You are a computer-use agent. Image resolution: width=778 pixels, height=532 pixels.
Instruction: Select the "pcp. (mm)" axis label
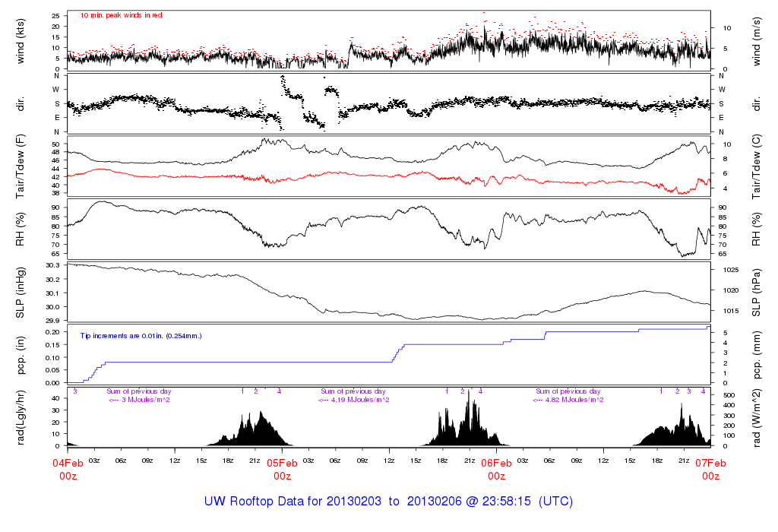click(756, 354)
